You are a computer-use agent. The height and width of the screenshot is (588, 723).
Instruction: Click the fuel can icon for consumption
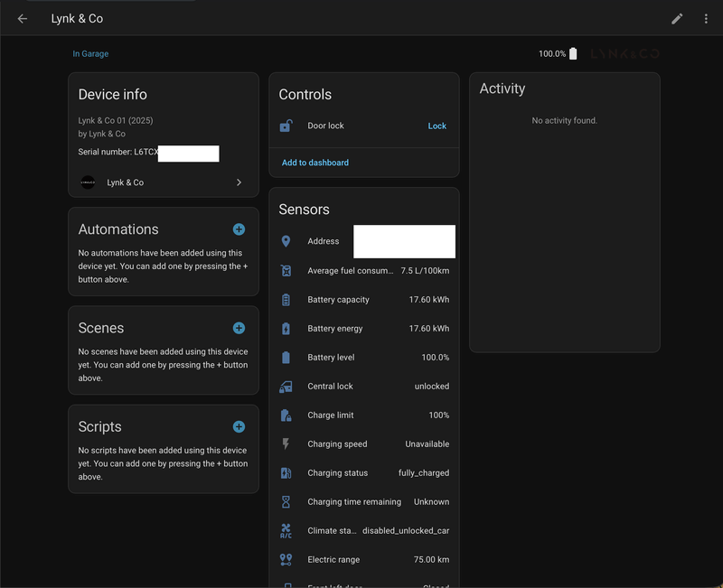pos(286,270)
